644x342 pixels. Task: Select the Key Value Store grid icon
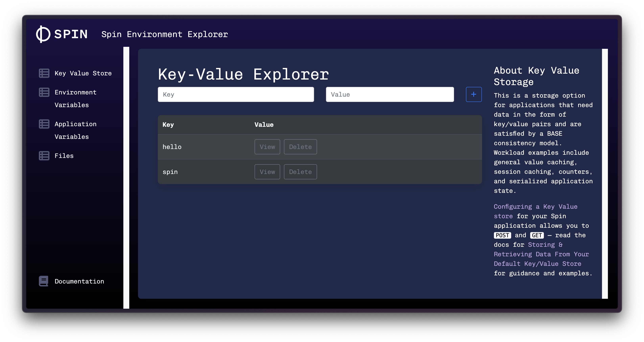pos(44,73)
